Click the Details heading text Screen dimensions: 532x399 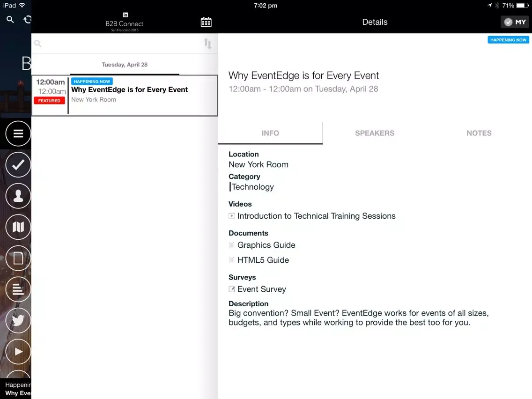[x=375, y=22]
